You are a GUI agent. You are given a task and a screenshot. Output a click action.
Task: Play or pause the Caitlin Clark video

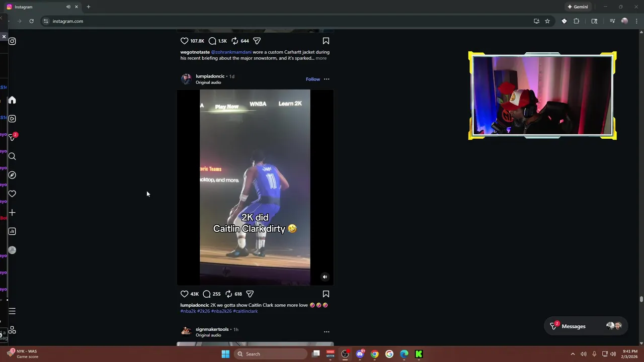tap(255, 187)
